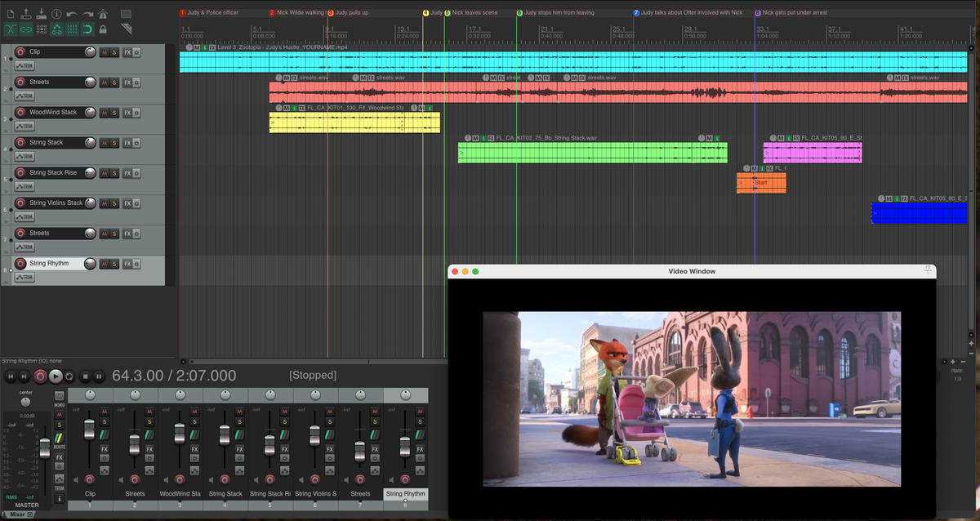Solo the String Stack track in track panel
The image size is (980, 521).
coord(115,143)
